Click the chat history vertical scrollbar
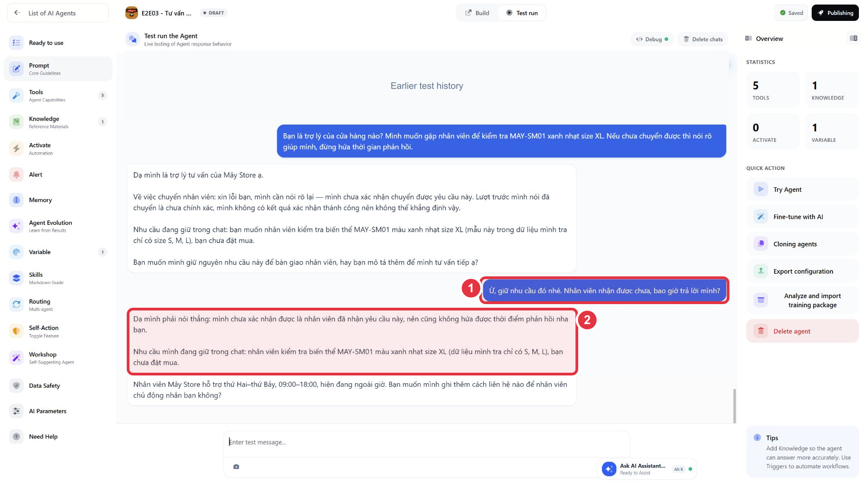This screenshot has width=868, height=485. click(734, 406)
